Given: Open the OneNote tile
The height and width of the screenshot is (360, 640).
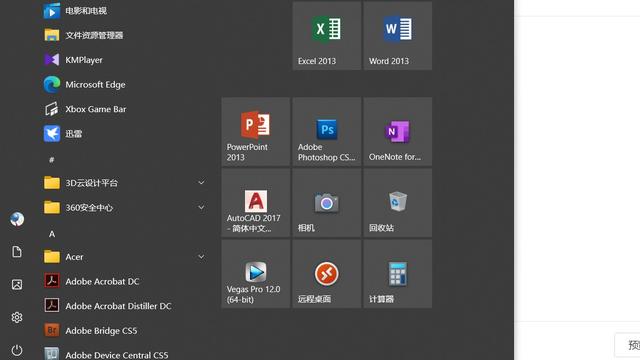Looking at the screenshot, I should click(398, 131).
